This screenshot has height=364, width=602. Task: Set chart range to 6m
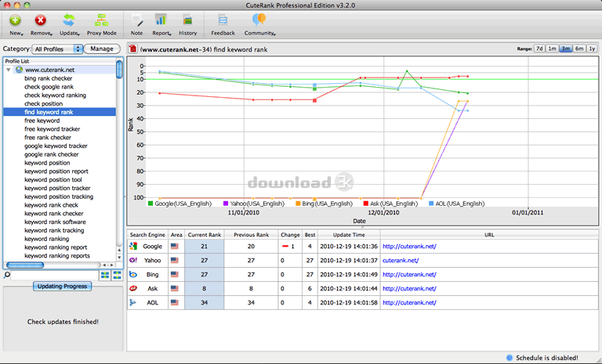pos(579,49)
